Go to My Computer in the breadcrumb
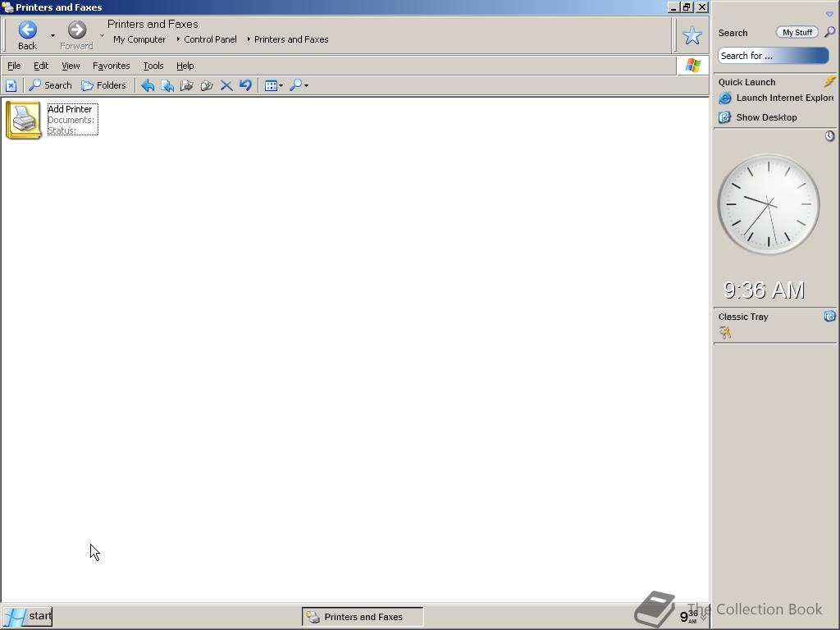840x630 pixels. point(139,39)
